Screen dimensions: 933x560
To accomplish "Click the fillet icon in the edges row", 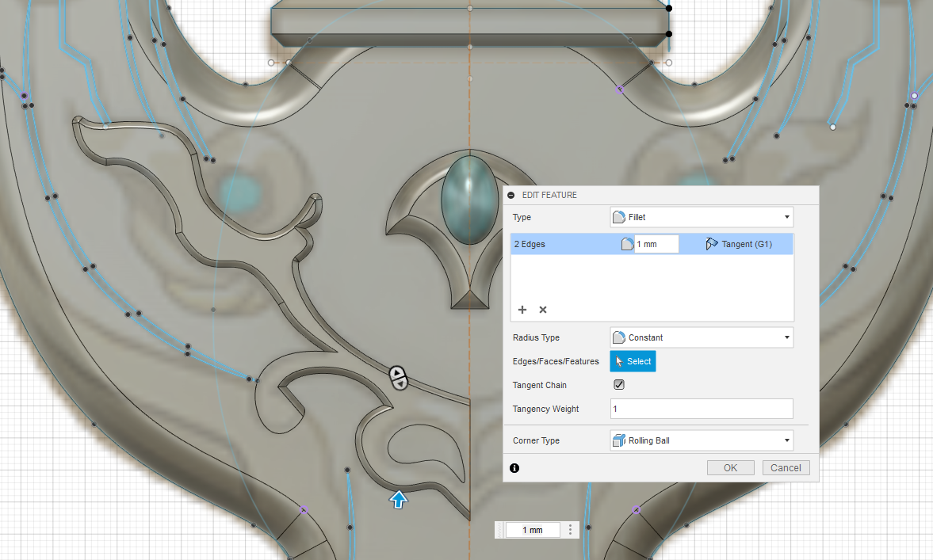I will (627, 244).
